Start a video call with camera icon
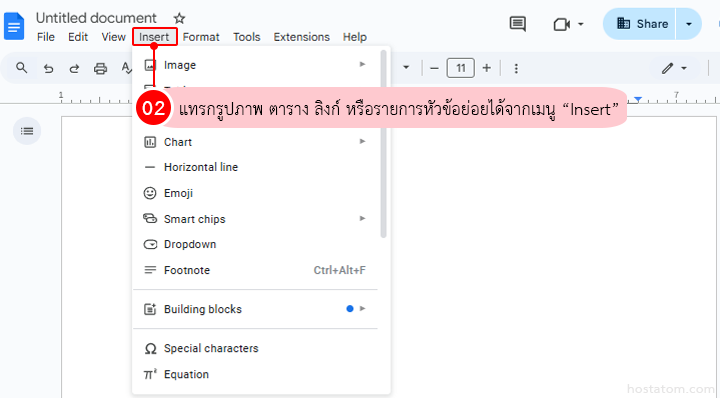The height and width of the screenshot is (398, 720). [562, 24]
